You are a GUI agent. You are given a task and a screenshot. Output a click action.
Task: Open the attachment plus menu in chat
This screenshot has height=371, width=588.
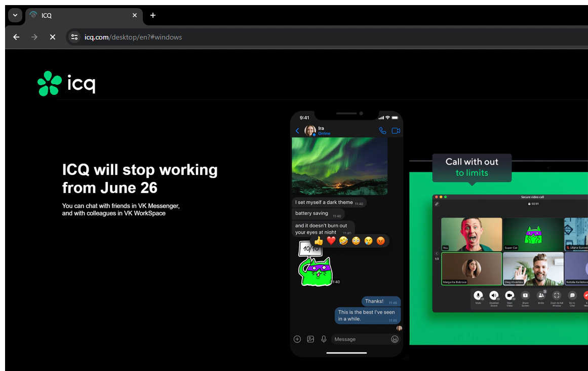point(297,339)
